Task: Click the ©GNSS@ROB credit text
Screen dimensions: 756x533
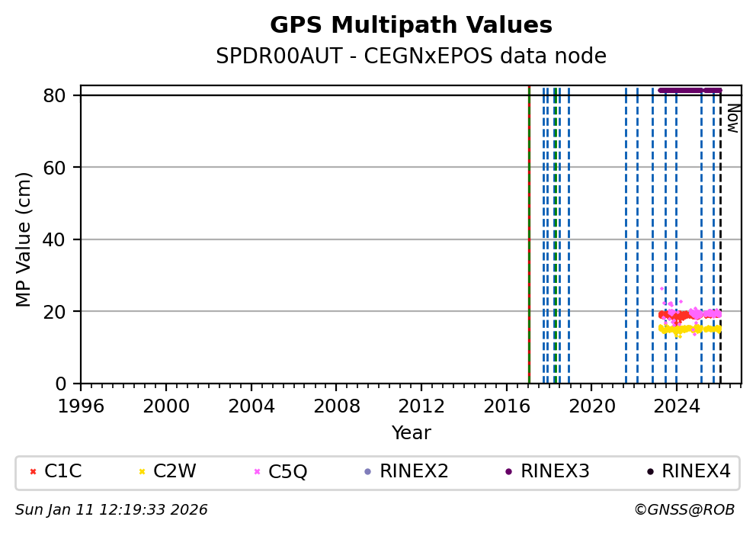Action: point(684,509)
